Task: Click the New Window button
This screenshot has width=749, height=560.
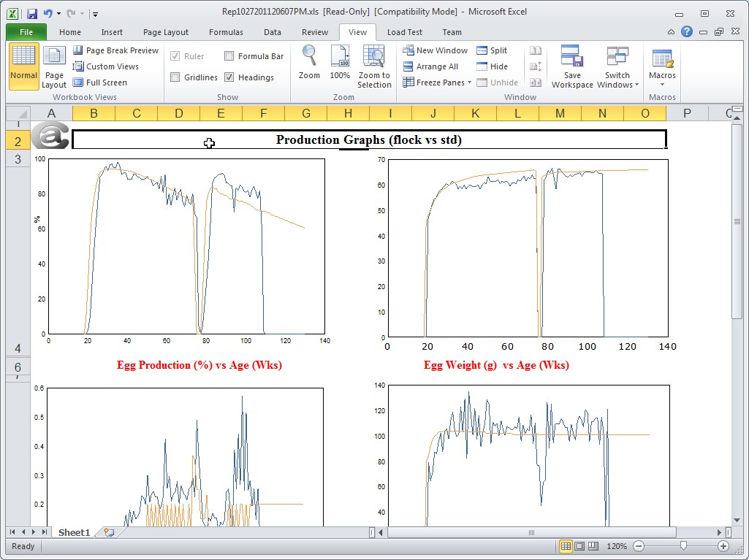Action: click(x=436, y=50)
